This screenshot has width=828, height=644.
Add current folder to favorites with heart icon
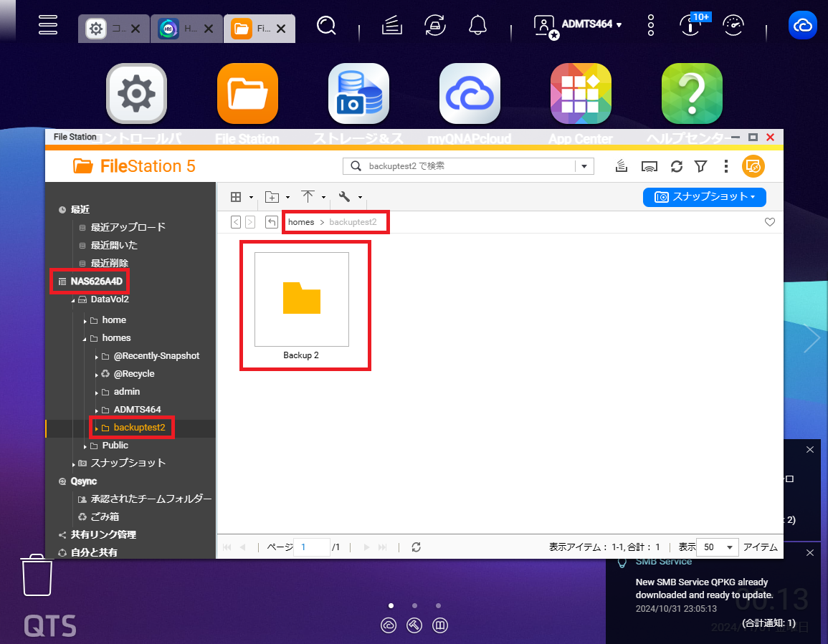coord(770,222)
